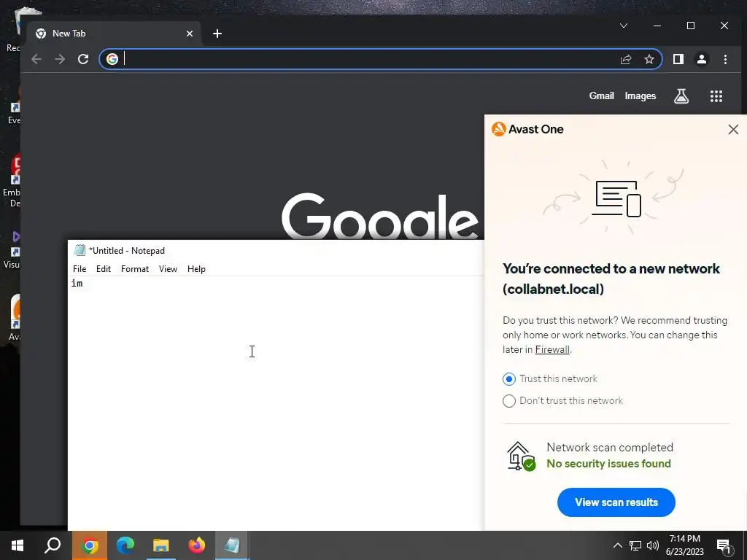The width and height of the screenshot is (747, 560).
Task: Close the New Tab tab
Action: pos(190,34)
